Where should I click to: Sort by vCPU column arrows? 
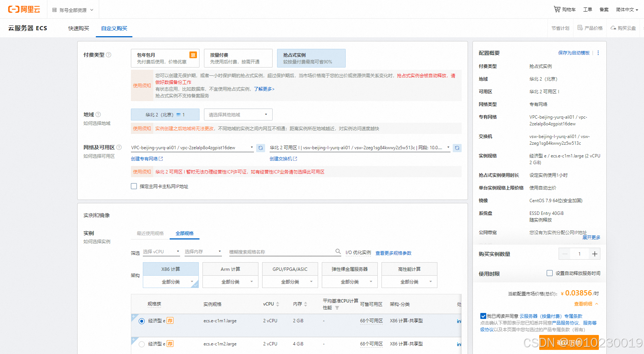coord(278,304)
